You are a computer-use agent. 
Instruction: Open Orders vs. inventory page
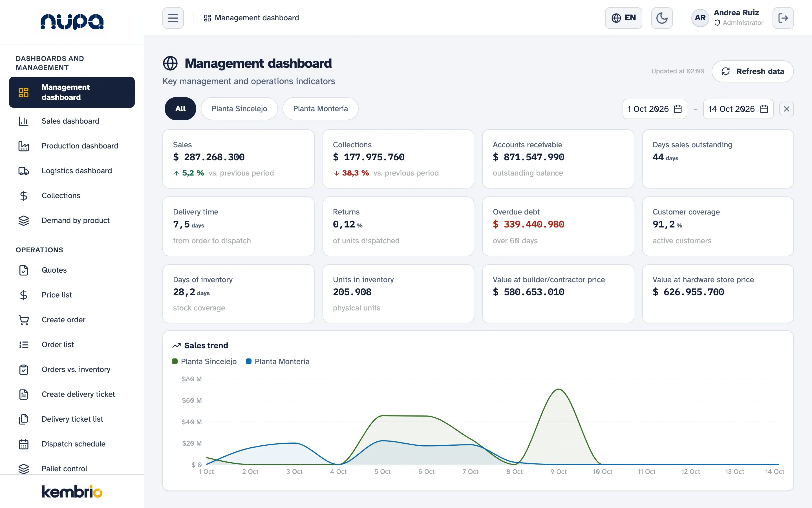(72, 370)
